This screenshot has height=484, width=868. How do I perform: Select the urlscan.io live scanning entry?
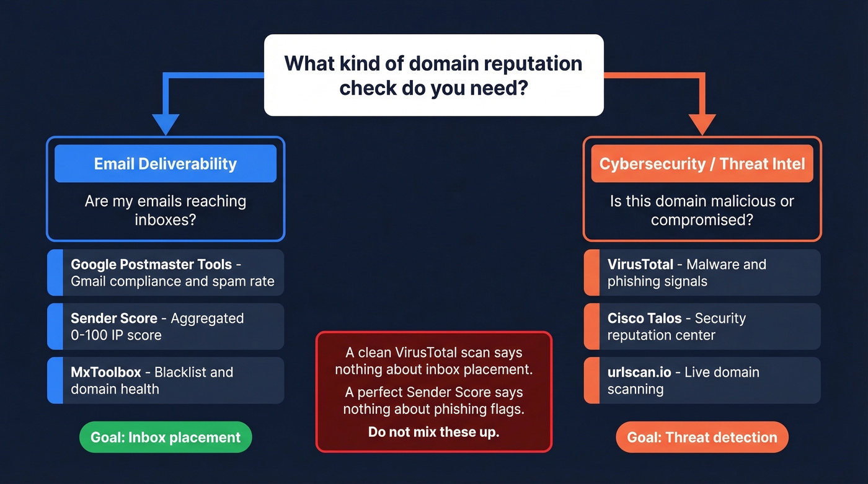click(x=702, y=381)
